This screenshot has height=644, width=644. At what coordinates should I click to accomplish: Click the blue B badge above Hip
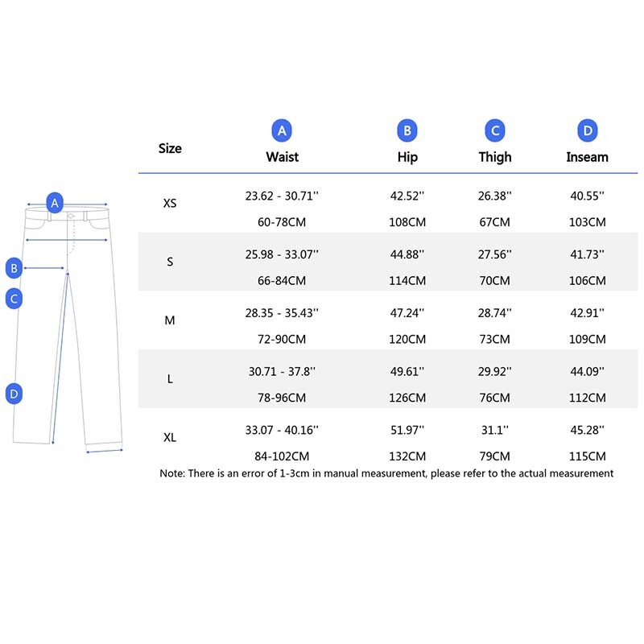pos(407,130)
